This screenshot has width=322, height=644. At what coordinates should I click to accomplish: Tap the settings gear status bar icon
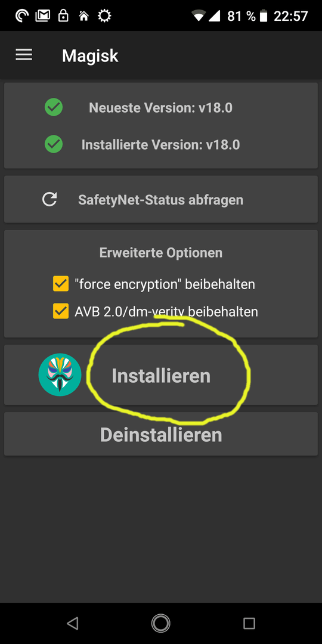pos(104,16)
